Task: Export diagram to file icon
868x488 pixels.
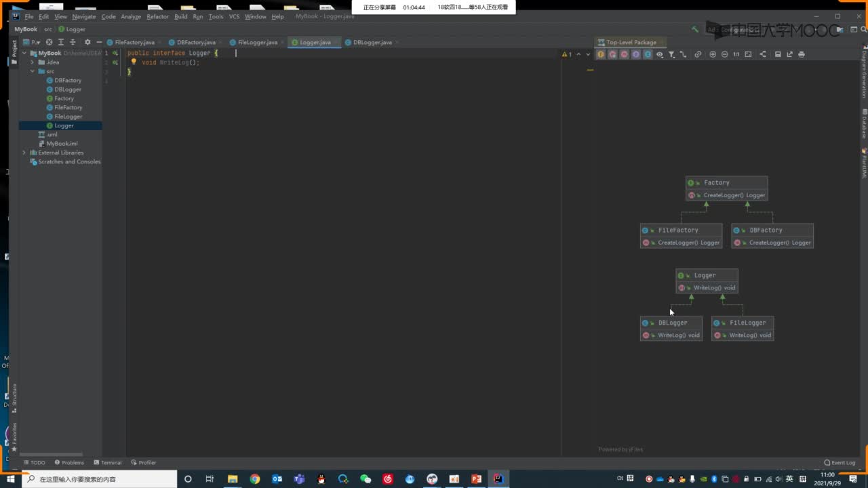Action: (789, 54)
